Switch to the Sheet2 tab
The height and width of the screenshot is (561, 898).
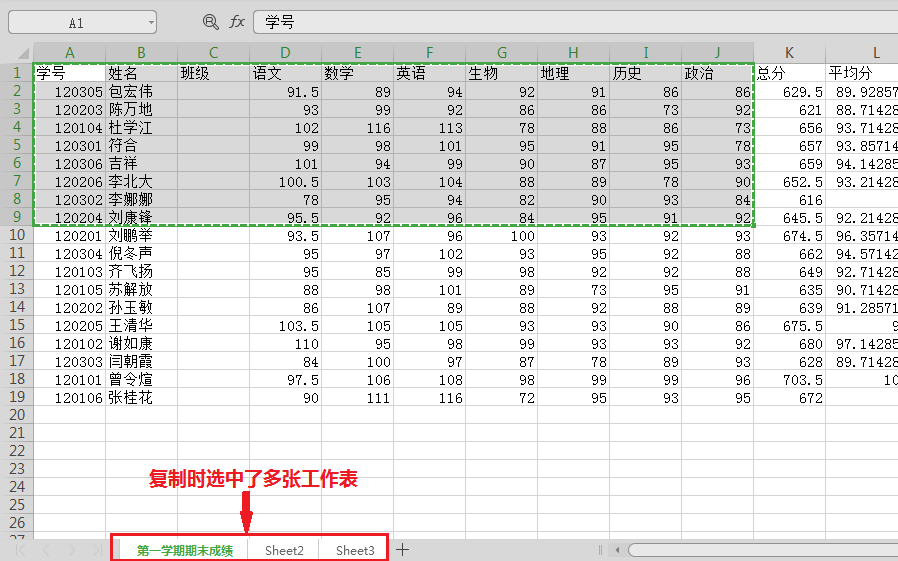(284, 551)
